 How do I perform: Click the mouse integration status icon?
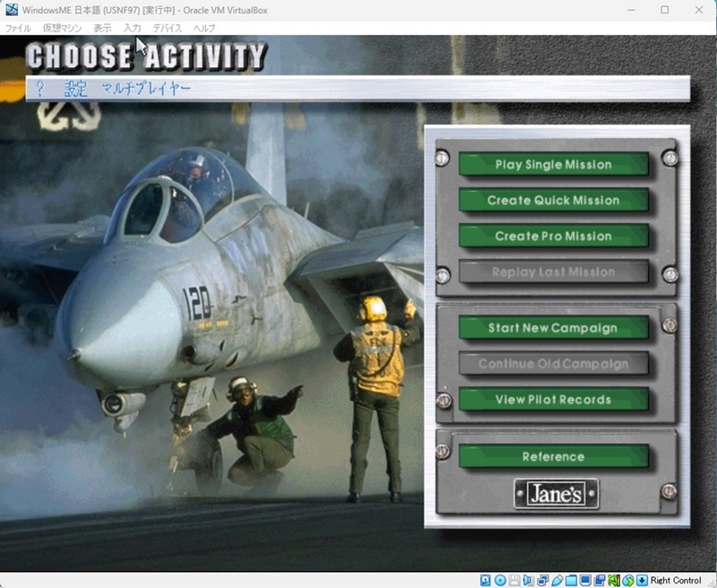(x=628, y=580)
